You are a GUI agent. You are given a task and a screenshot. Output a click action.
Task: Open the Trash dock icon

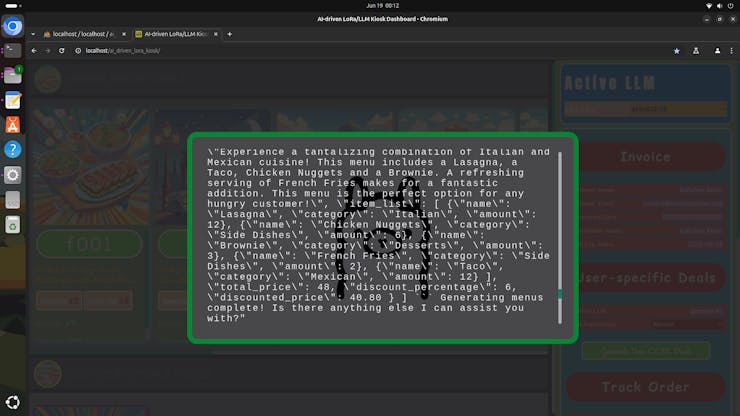[x=13, y=225]
